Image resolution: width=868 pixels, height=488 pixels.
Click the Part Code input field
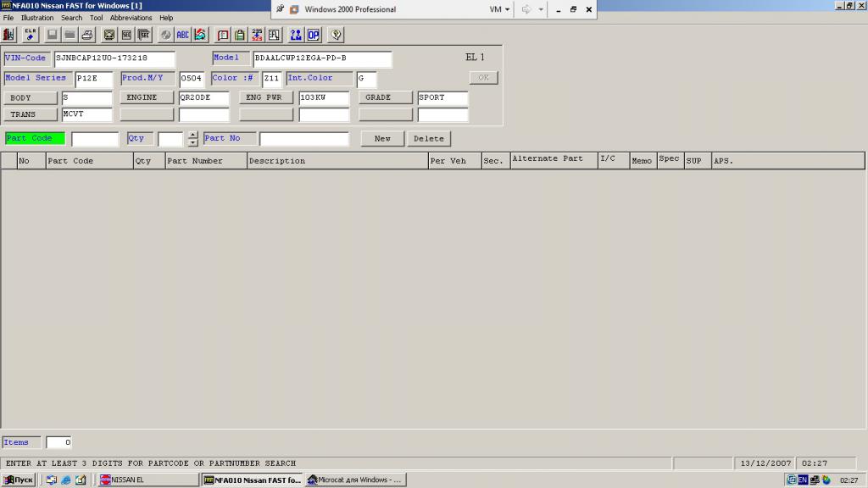(x=95, y=139)
